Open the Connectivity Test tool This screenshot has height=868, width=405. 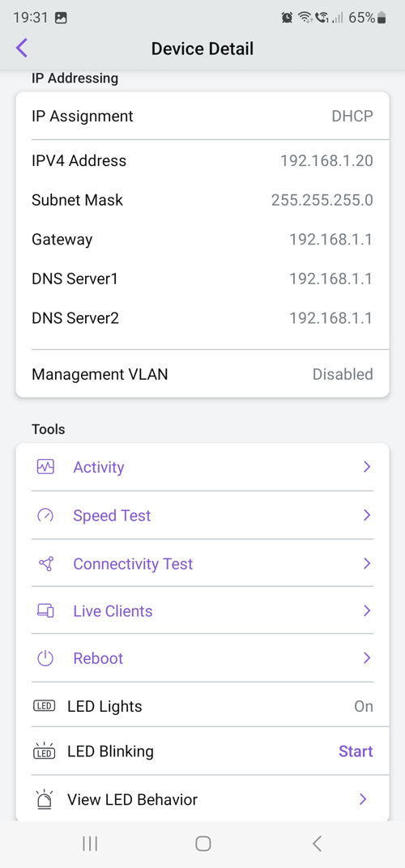[202, 564]
